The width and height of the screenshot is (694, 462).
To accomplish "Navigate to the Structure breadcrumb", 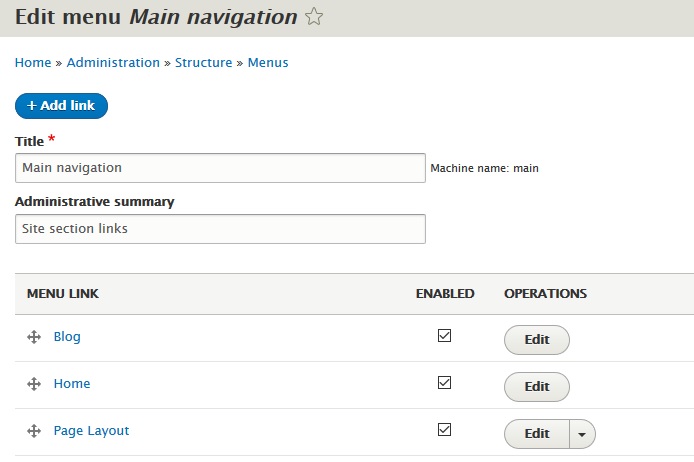I will [x=203, y=62].
